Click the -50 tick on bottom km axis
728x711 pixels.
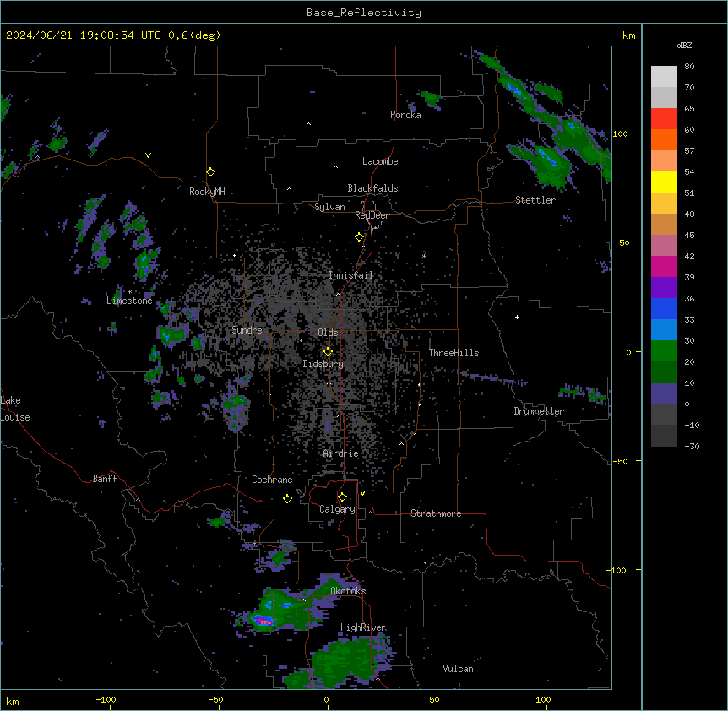click(216, 699)
